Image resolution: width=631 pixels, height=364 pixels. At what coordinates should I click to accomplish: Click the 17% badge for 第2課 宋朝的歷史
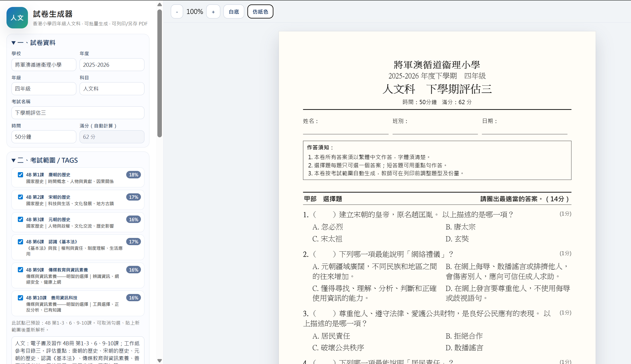pos(133,197)
